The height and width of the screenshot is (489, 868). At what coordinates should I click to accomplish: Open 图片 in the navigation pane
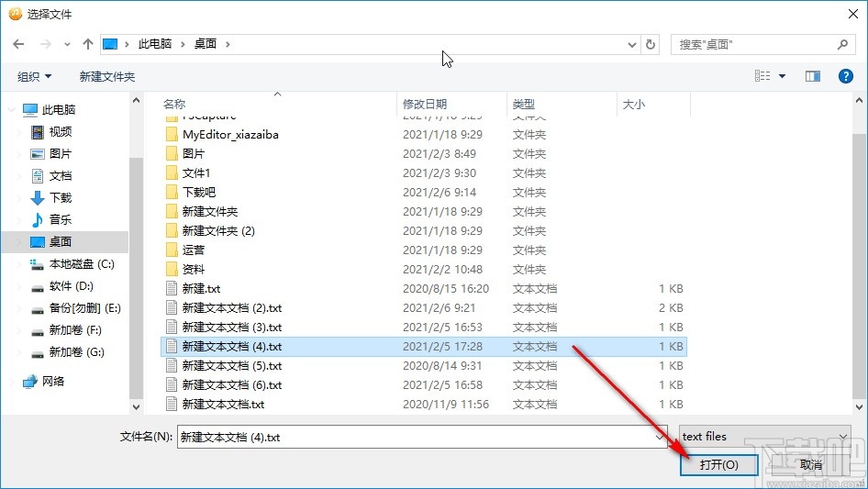click(x=61, y=153)
